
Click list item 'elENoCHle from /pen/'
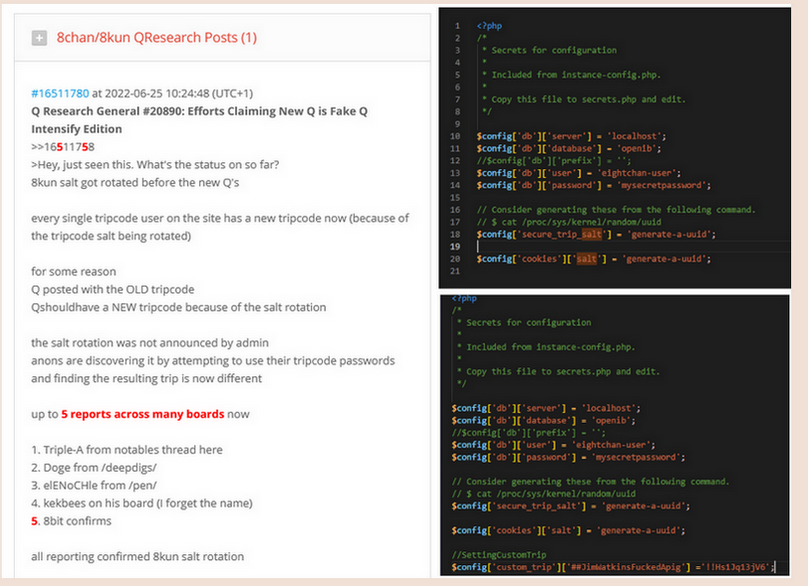pos(94,485)
